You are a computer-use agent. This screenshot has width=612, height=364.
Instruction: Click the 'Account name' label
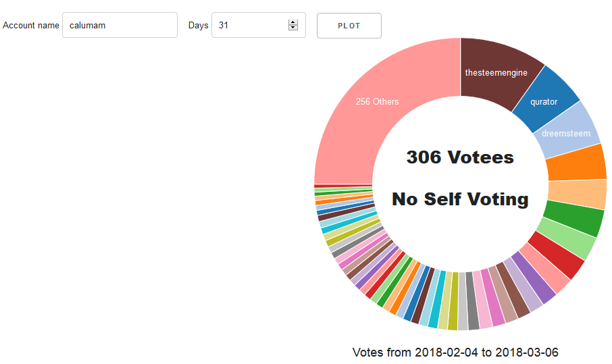pyautogui.click(x=31, y=25)
